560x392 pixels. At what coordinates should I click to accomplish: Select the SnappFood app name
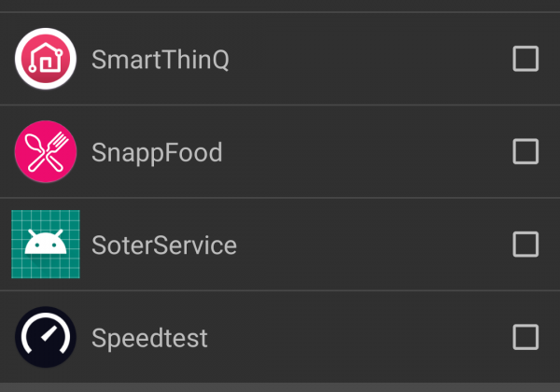[157, 153]
